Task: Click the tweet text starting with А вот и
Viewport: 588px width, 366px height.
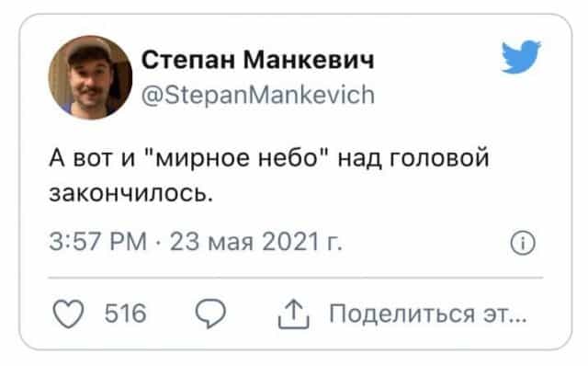Action: pos(269,176)
